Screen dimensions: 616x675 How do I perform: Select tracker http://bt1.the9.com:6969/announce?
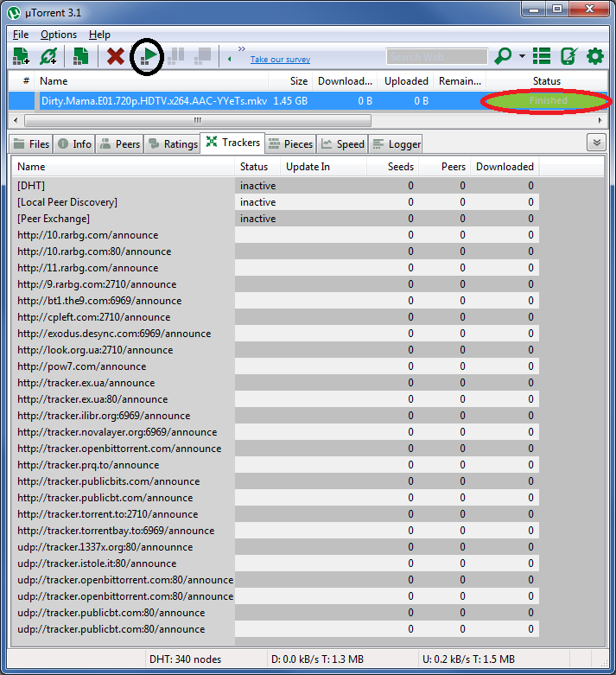(276, 301)
